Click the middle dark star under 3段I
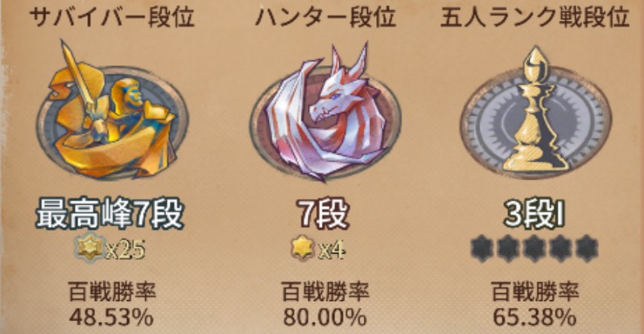644x334 pixels. pyautogui.click(x=535, y=249)
